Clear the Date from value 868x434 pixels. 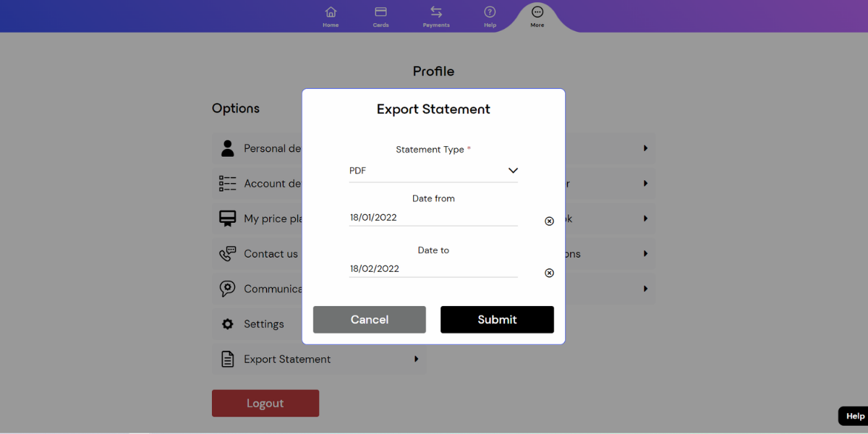549,221
